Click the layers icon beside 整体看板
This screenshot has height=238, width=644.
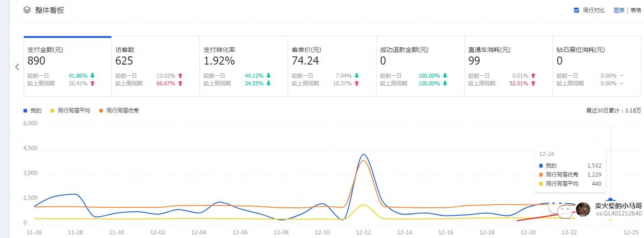(x=27, y=9)
